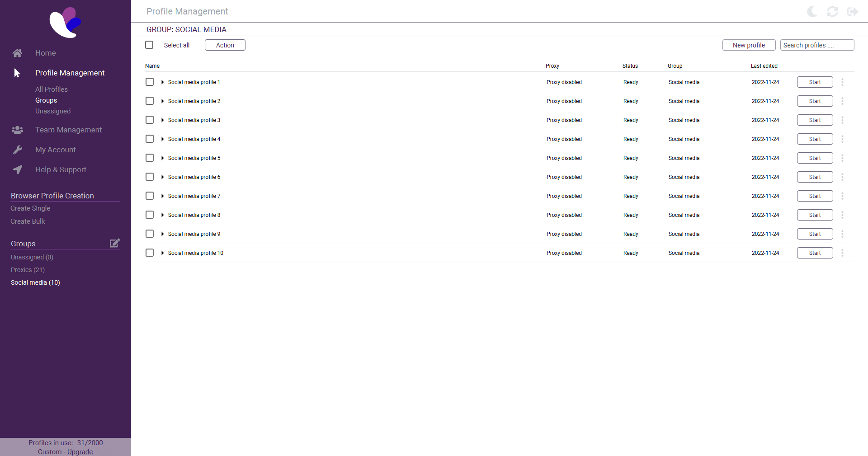
Task: Open Profile Management in the sidebar
Action: 70,73
